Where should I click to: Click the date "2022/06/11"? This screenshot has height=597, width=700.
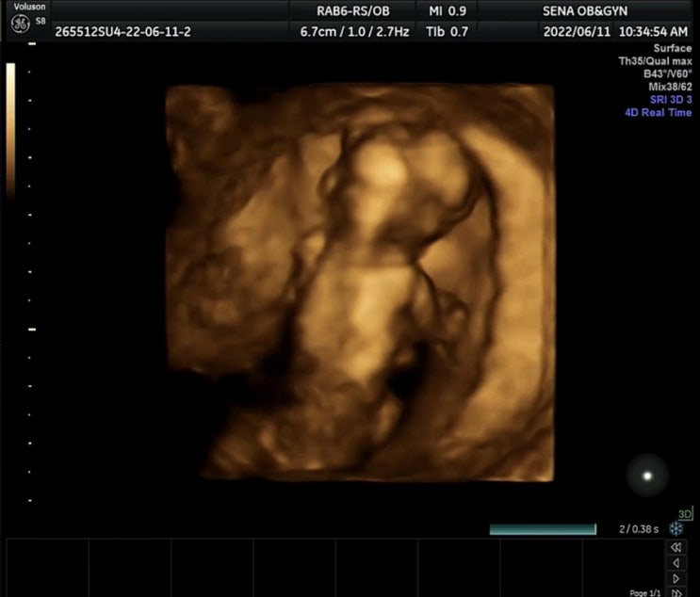tap(577, 32)
